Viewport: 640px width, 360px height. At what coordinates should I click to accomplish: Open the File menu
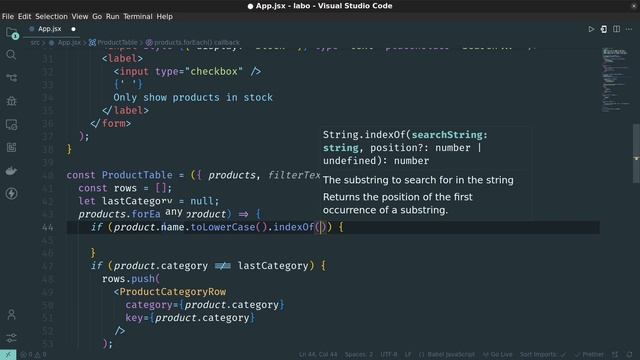point(8,16)
